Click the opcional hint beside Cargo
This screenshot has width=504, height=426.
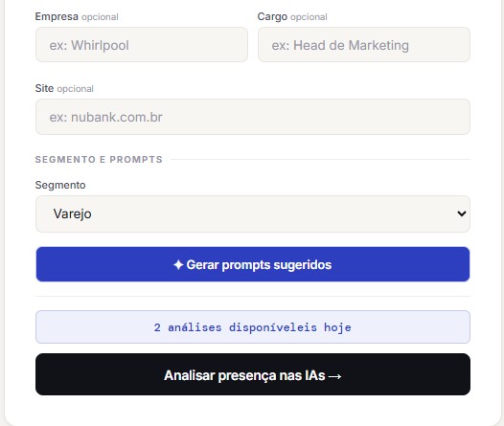[309, 17]
